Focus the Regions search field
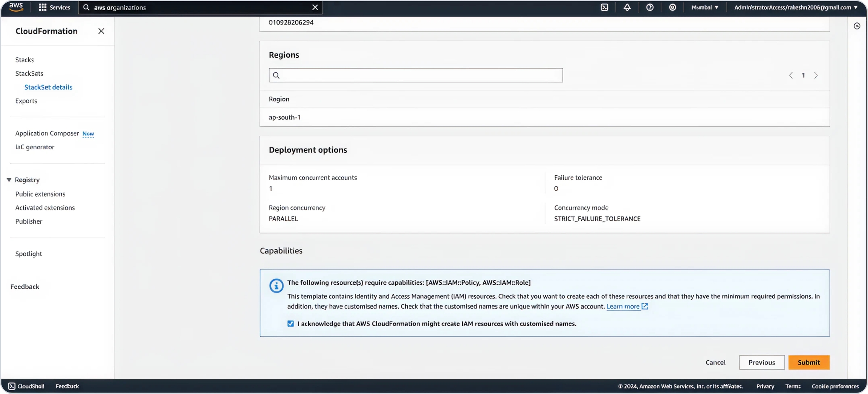 pyautogui.click(x=416, y=75)
